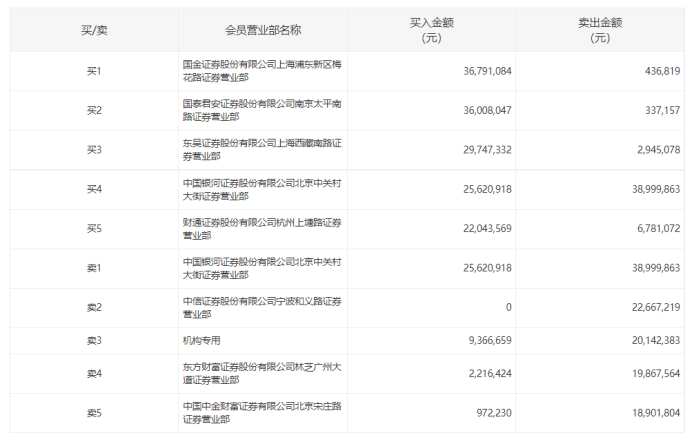Click the 卖5 row label
This screenshot has height=442, width=693.
(x=94, y=412)
